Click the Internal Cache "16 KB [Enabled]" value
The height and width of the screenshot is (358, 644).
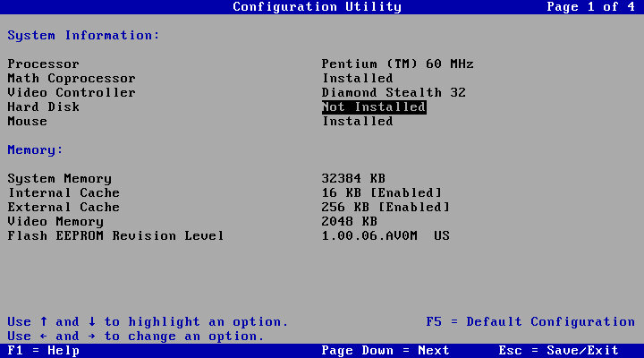[382, 193]
